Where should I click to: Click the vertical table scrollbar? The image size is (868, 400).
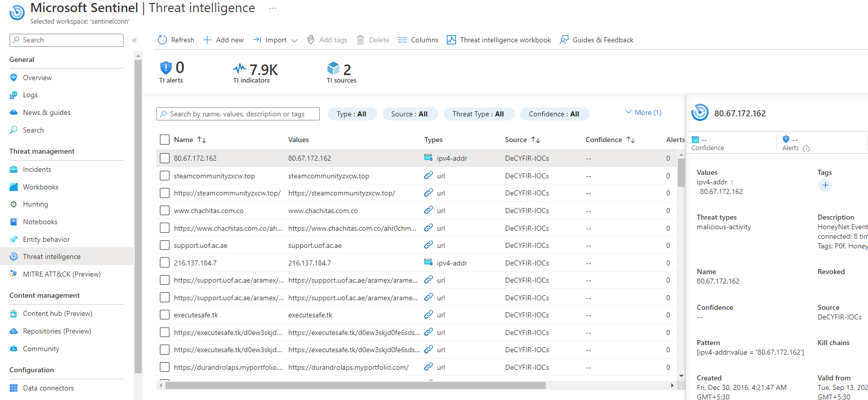(681, 173)
